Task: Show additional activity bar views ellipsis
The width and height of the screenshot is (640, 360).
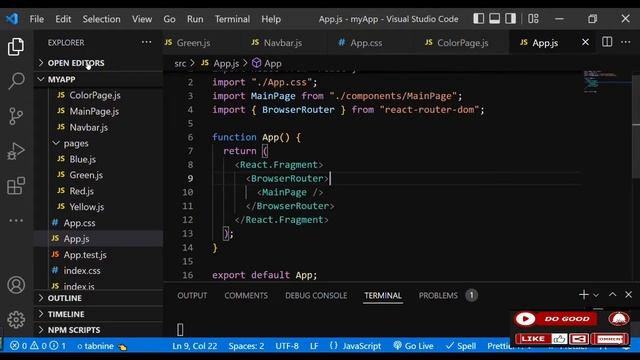Action: pyautogui.click(x=16, y=220)
